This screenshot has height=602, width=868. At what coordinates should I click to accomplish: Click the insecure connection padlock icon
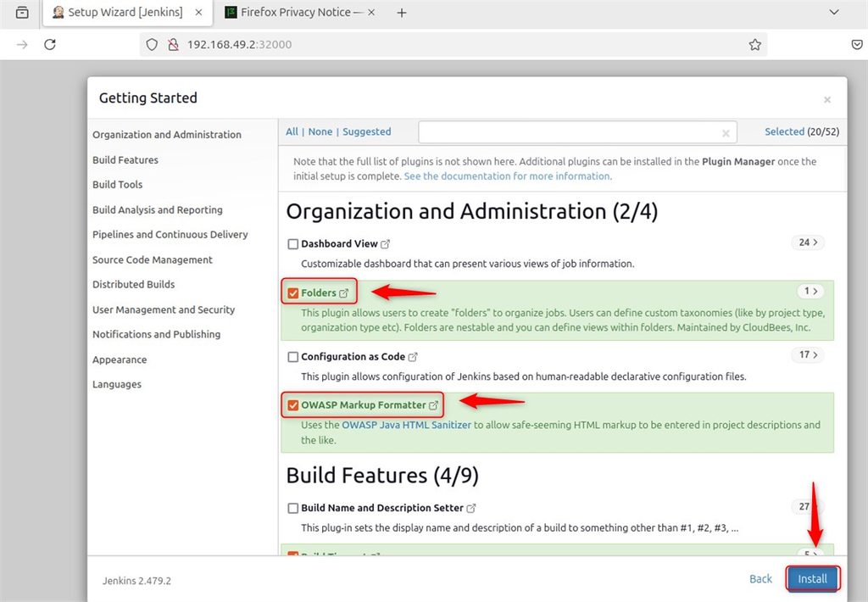click(173, 44)
